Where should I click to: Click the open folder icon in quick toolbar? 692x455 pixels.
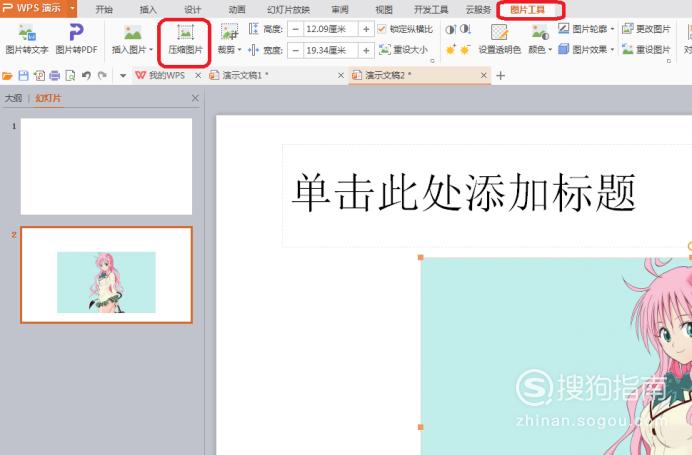8,76
